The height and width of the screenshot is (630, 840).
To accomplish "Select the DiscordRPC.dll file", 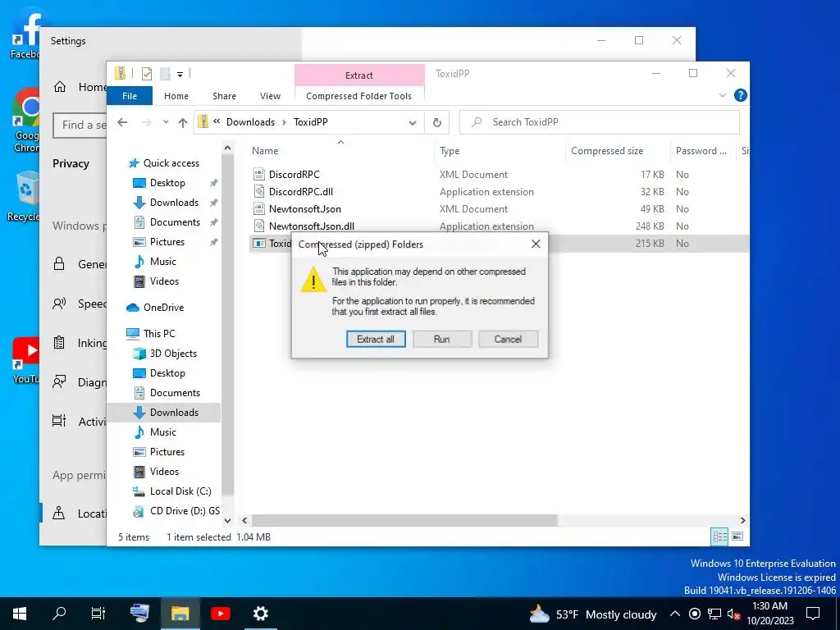I will point(300,191).
